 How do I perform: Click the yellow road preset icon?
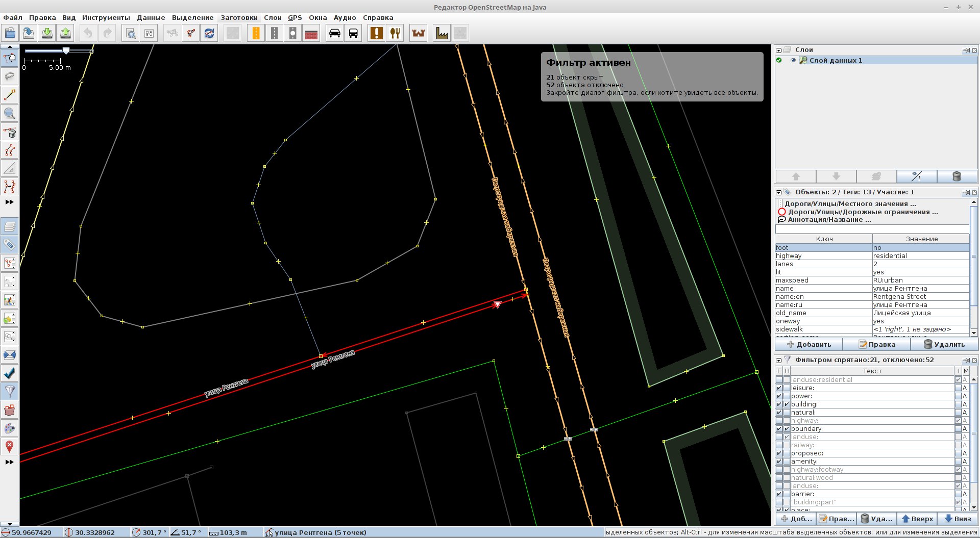pos(256,34)
